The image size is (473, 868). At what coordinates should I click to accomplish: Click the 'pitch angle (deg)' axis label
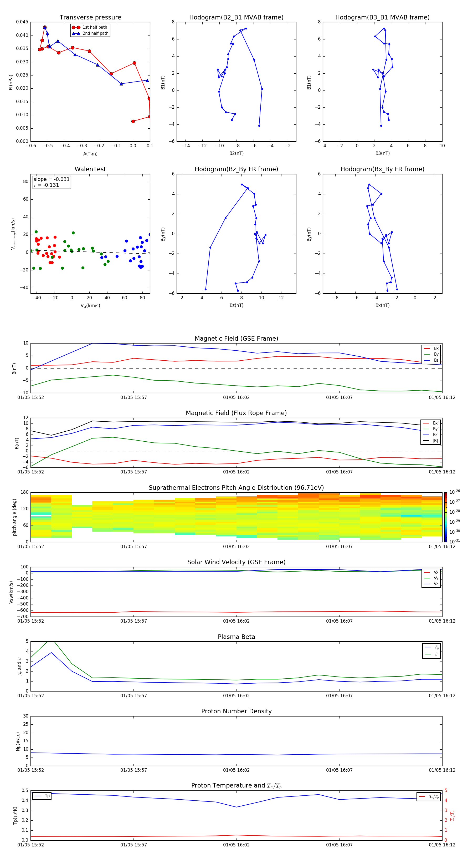(x=14, y=517)
